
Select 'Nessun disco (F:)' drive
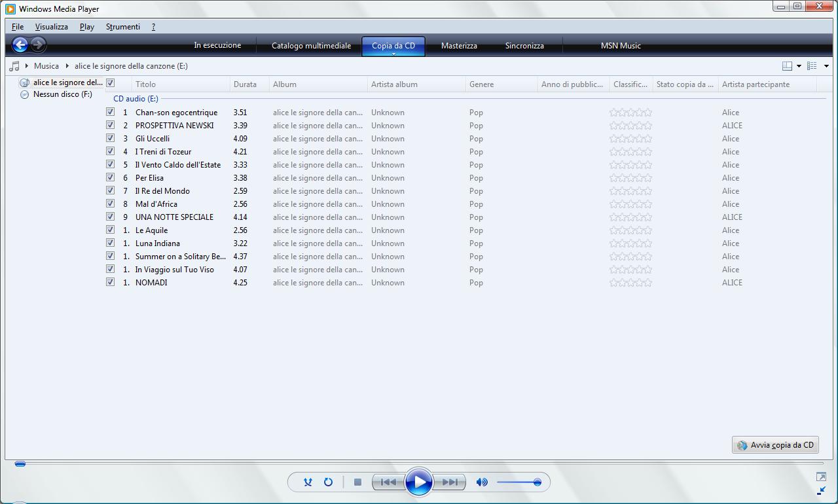coord(56,94)
